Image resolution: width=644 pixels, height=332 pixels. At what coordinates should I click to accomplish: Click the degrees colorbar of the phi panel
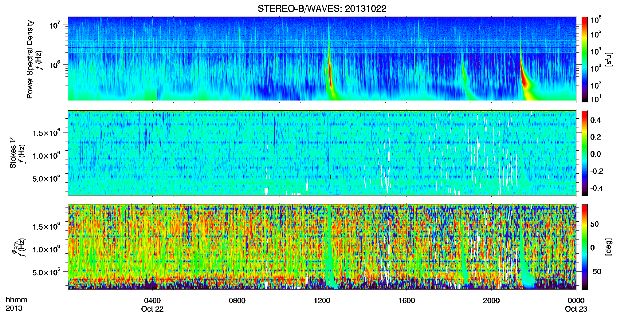[x=585, y=247]
